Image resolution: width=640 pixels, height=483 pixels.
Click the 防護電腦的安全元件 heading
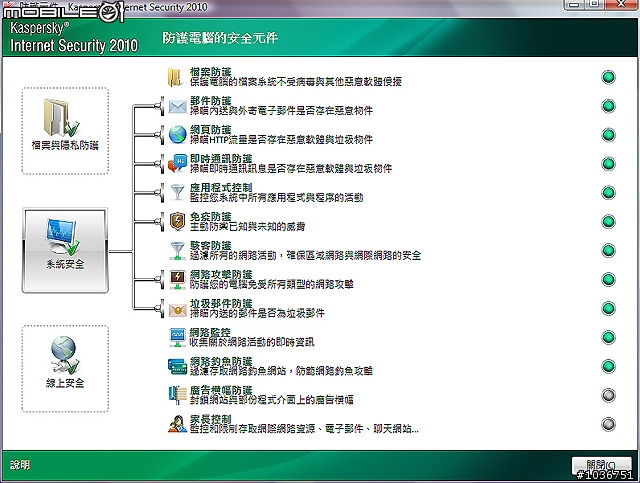tap(220, 38)
